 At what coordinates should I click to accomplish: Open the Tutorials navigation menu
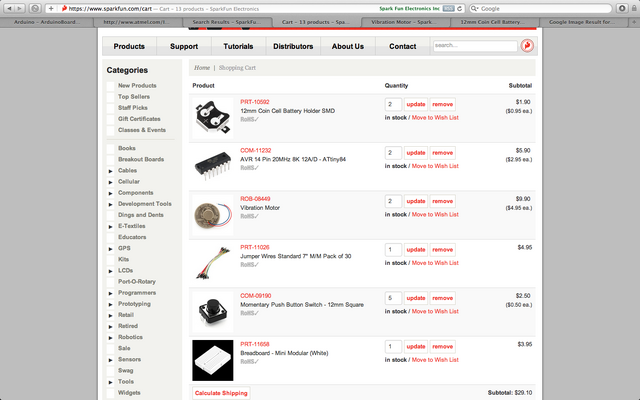tap(238, 46)
